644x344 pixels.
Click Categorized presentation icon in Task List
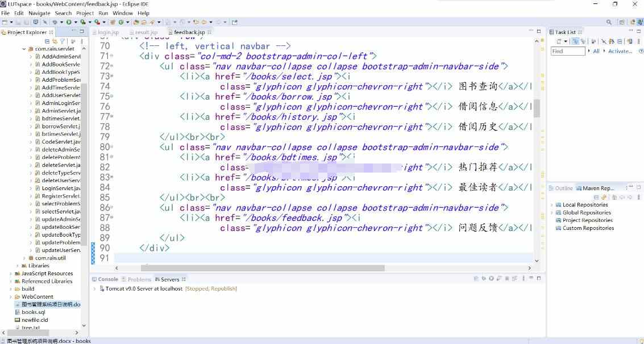[575, 41]
